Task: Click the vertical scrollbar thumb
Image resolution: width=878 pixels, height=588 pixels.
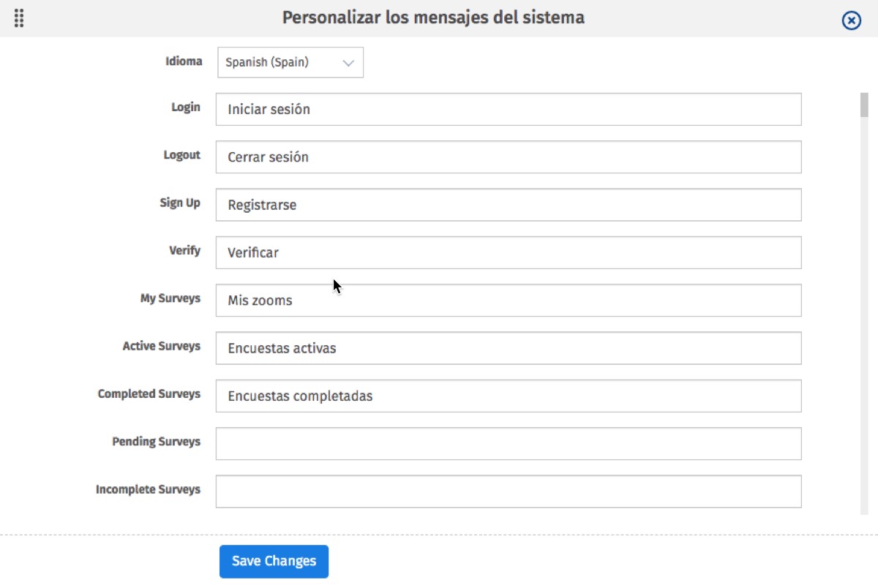Action: point(864,106)
